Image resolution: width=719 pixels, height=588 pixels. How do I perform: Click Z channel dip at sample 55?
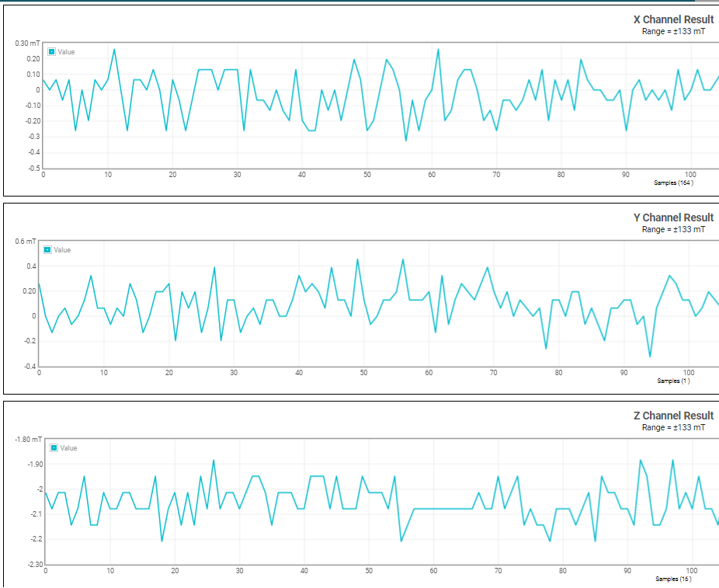tap(401, 541)
